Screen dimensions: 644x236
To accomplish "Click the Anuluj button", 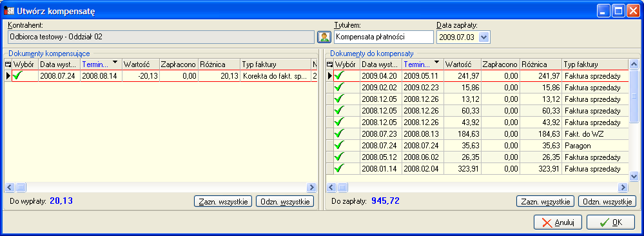I will (558, 222).
